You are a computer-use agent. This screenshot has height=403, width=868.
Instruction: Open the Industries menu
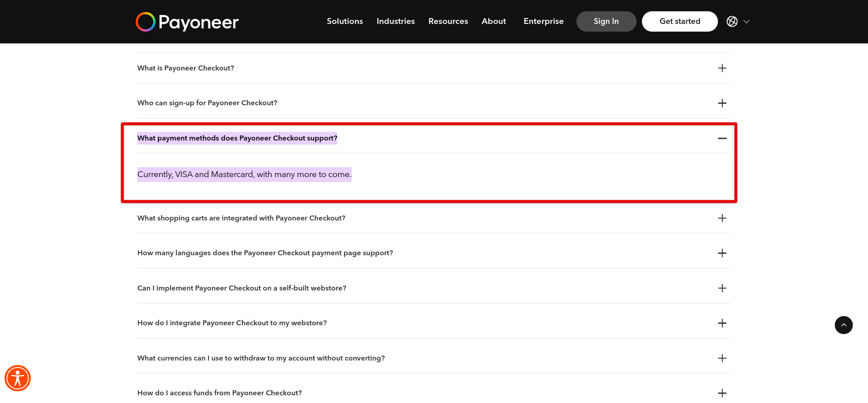point(396,21)
